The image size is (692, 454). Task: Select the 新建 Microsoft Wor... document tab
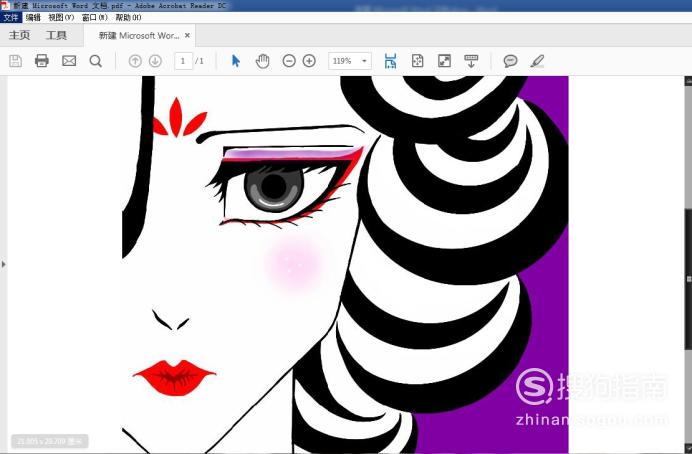pyautogui.click(x=139, y=36)
